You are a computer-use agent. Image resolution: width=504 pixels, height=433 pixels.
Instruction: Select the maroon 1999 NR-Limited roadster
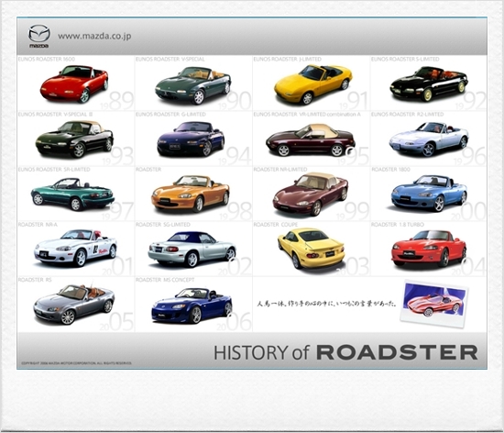coord(311,194)
